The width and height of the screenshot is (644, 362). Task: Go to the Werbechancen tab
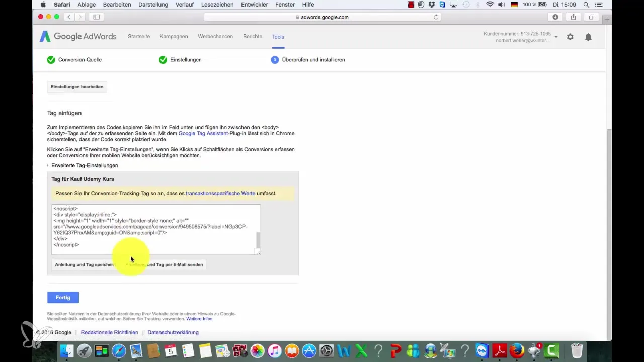[215, 37]
